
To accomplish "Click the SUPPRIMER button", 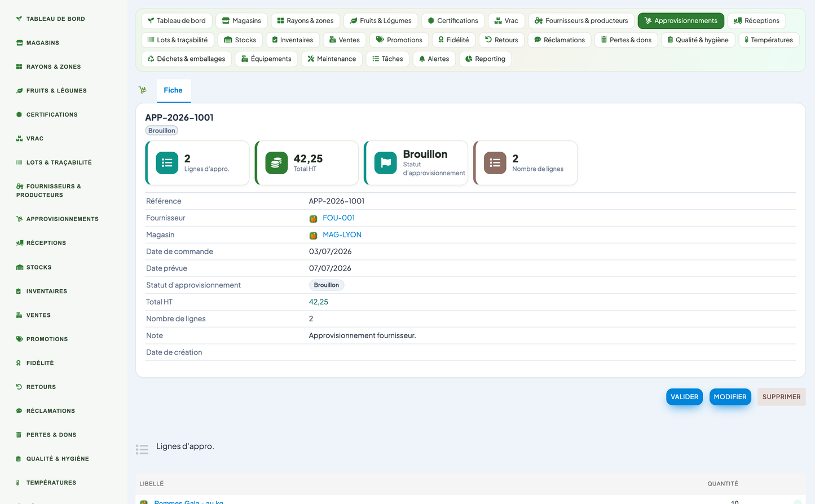I will 781,397.
